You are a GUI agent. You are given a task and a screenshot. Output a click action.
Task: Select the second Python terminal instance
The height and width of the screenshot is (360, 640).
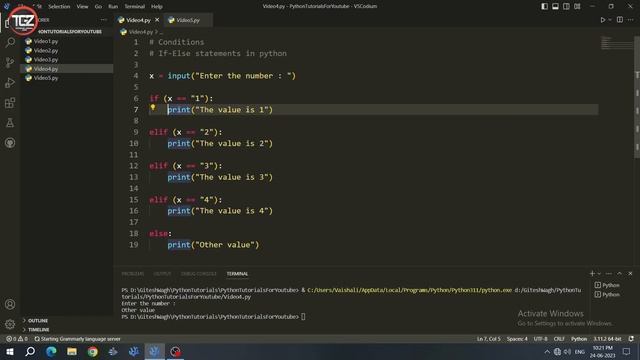(x=607, y=294)
